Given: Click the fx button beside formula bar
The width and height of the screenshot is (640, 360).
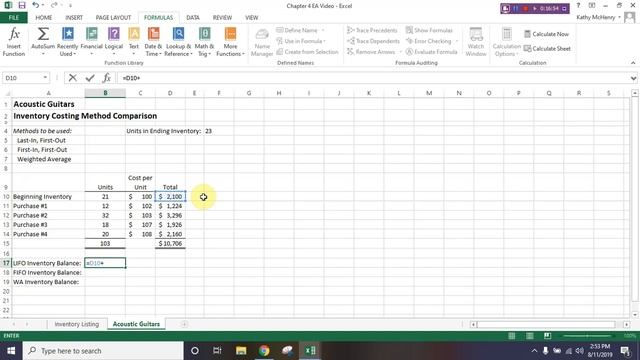Looking at the screenshot, I should point(107,78).
